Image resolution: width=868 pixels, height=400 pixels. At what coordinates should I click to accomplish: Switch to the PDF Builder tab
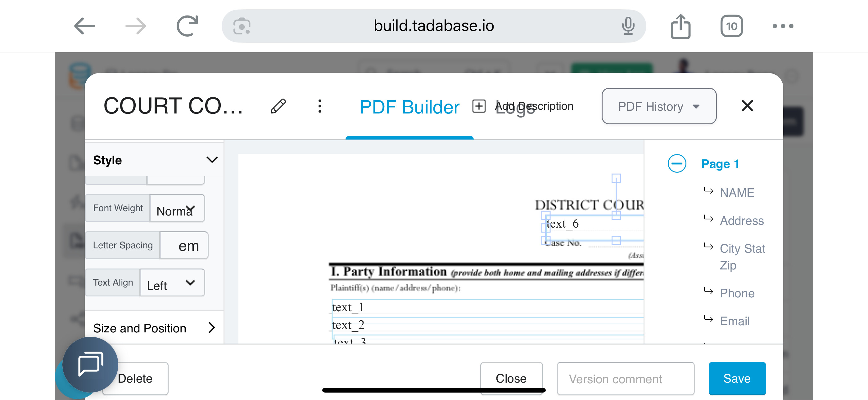[409, 107]
